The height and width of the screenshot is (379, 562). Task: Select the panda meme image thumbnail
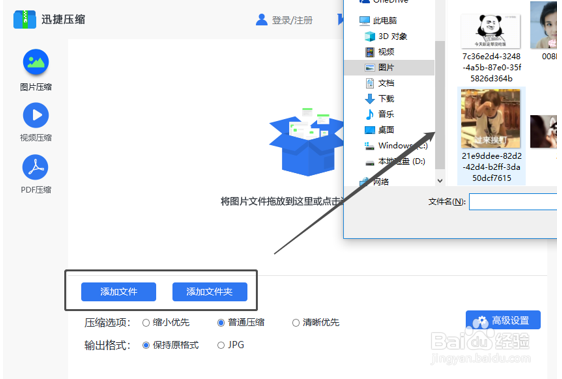[491, 31]
